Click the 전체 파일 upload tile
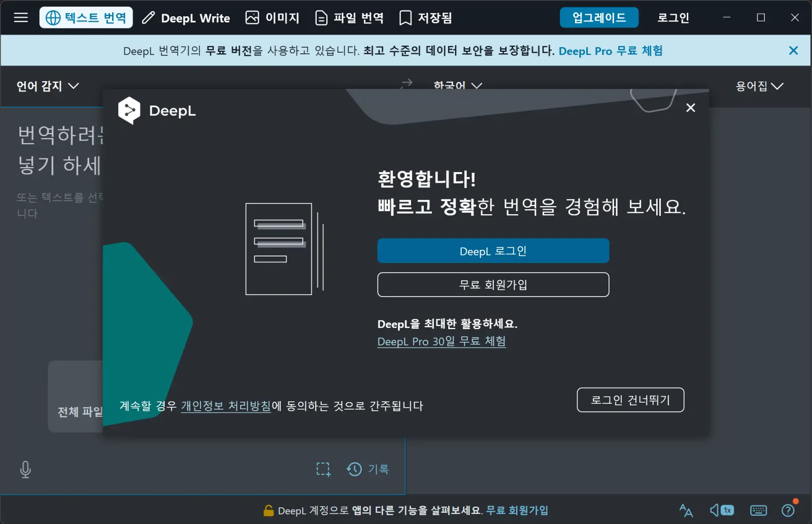This screenshot has width=812, height=524. pos(76,397)
